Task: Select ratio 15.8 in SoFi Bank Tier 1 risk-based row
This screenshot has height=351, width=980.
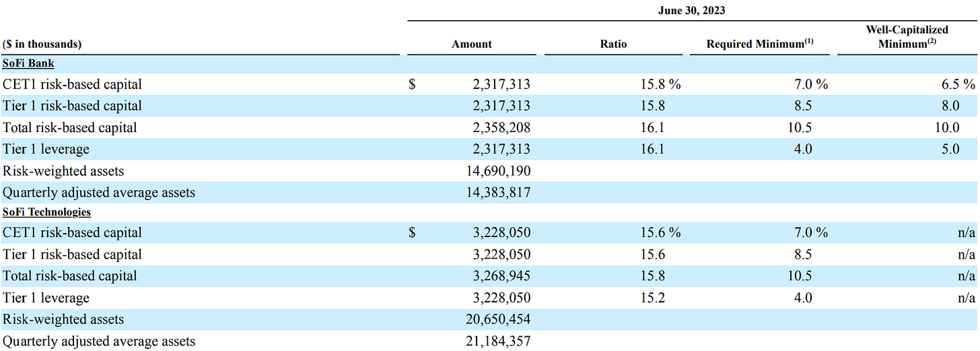Action: [x=652, y=106]
